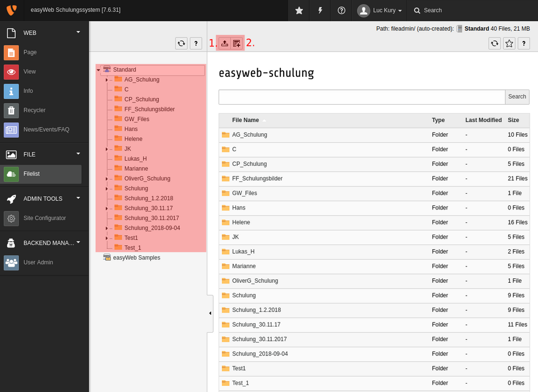Collapse the folder tree panel handle

[x=210, y=314]
